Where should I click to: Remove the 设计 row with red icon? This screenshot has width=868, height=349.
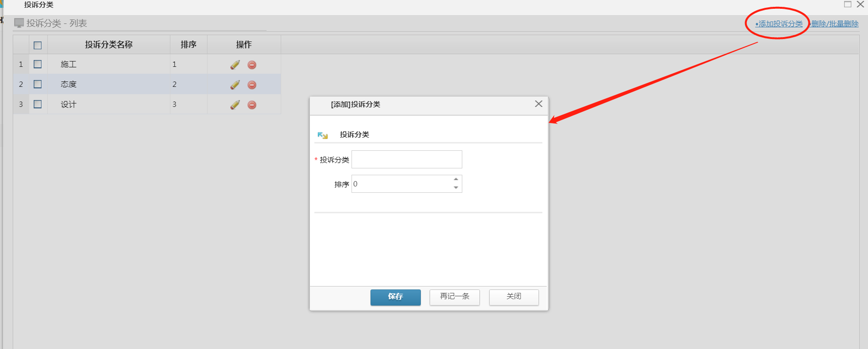(252, 105)
